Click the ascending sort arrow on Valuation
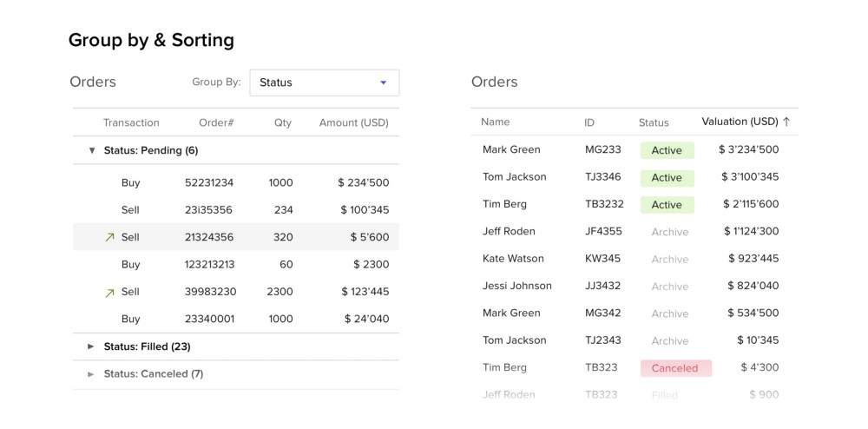Image resolution: width=868 pixels, height=429 pixels. [x=786, y=122]
